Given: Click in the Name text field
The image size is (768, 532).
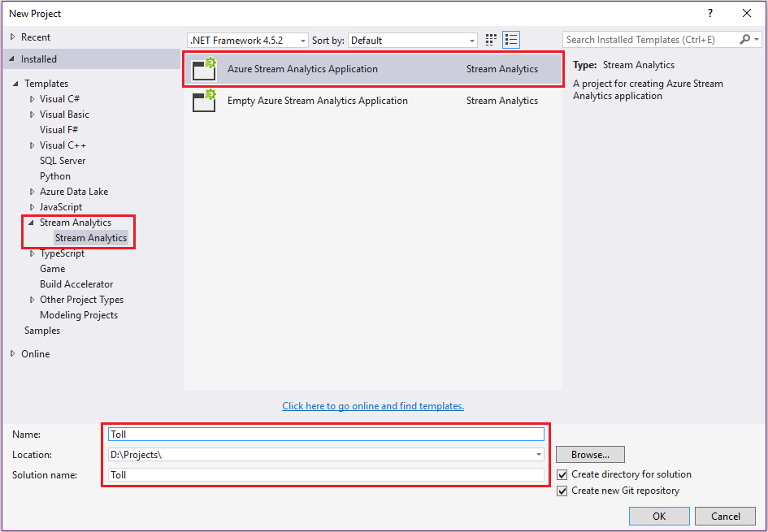Looking at the screenshot, I should [326, 434].
